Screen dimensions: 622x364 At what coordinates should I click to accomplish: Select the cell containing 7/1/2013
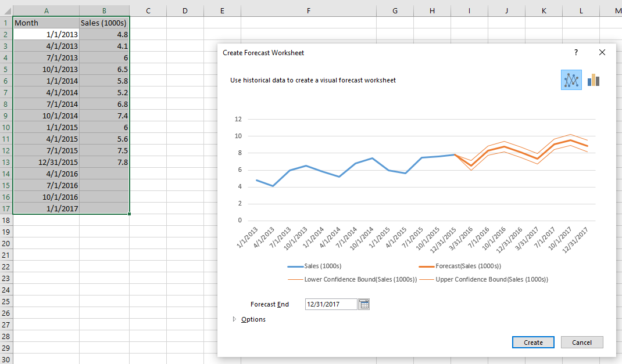pyautogui.click(x=47, y=58)
